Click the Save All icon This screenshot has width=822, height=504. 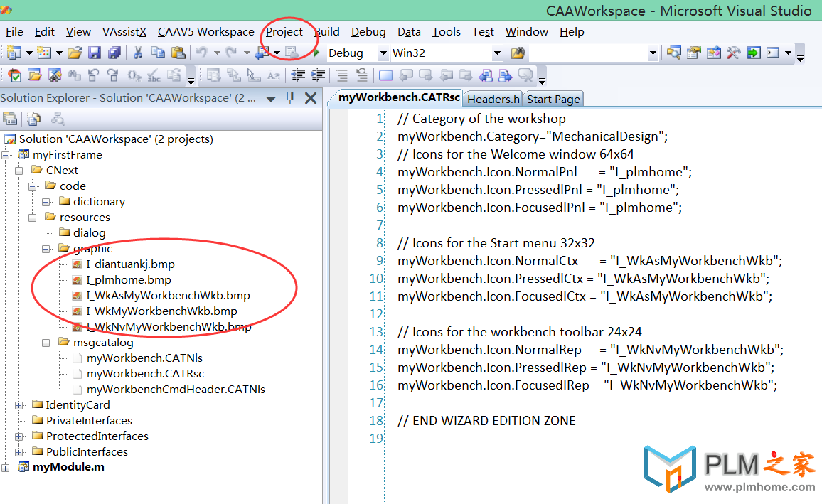tap(114, 53)
